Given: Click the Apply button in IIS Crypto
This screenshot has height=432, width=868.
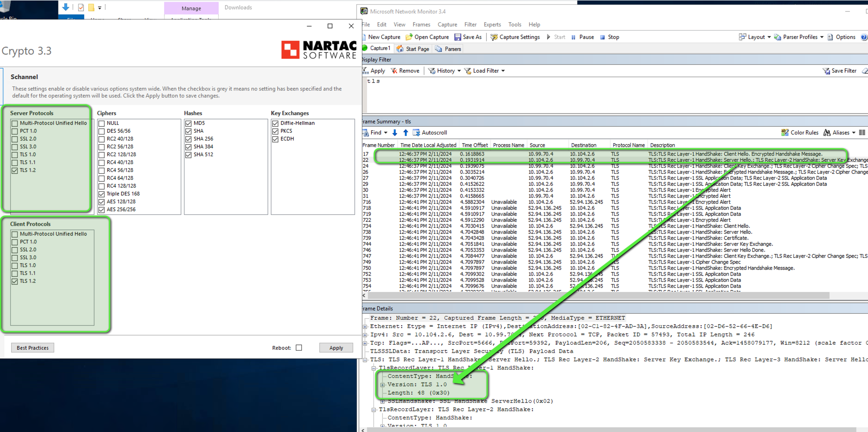Looking at the screenshot, I should tap(336, 348).
